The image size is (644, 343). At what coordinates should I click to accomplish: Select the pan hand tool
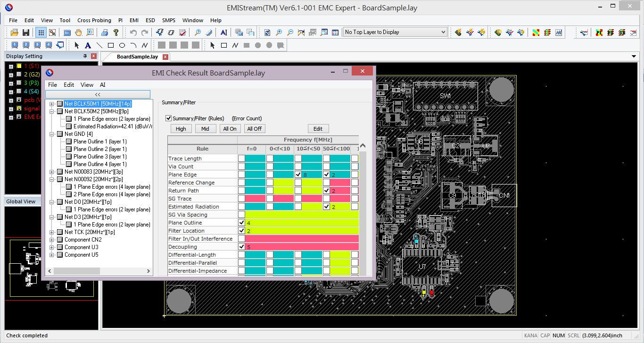(78, 32)
